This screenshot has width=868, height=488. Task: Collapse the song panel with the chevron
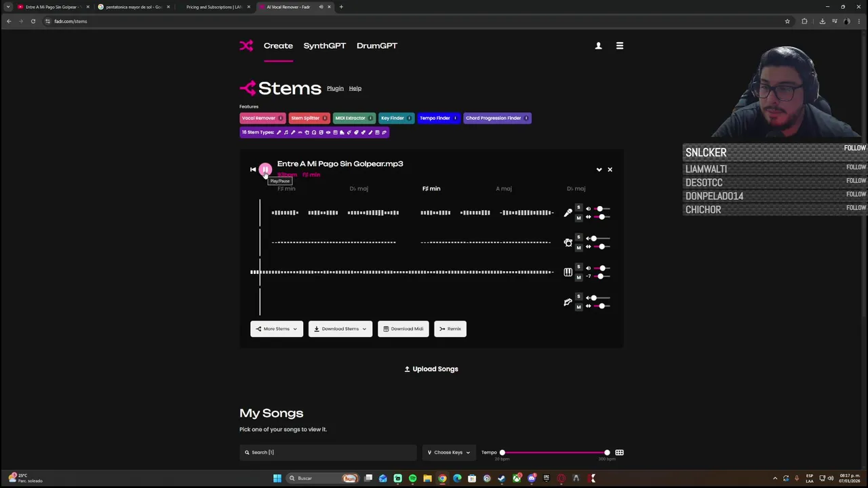pos(599,169)
